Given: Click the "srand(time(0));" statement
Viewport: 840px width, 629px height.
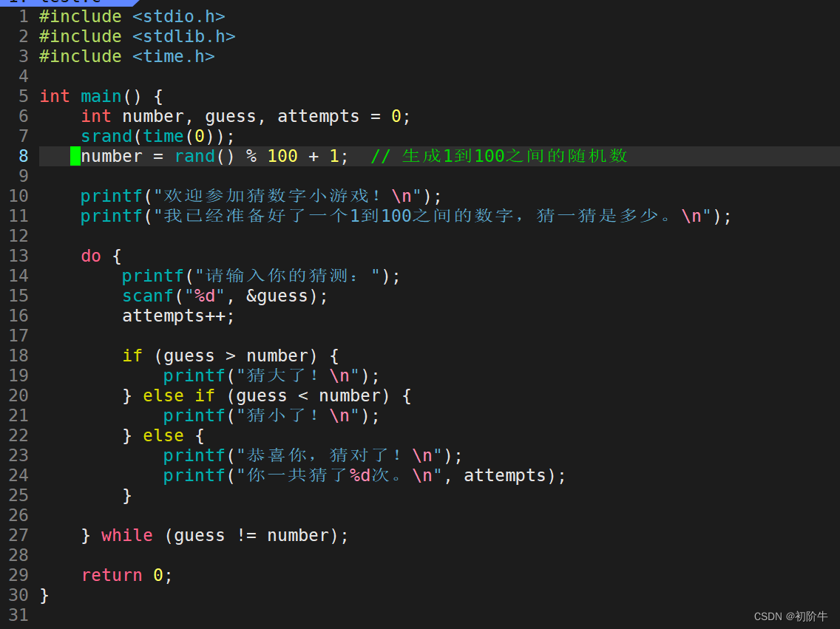Looking at the screenshot, I should [x=157, y=136].
